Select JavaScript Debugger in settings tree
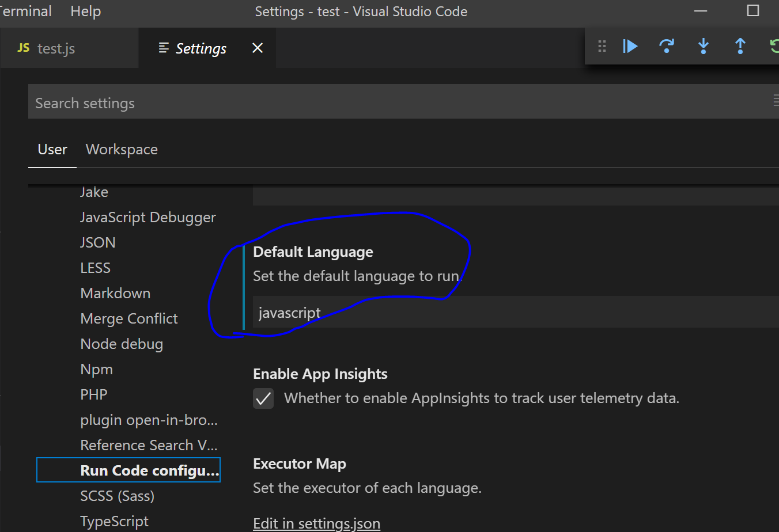779x532 pixels. click(x=148, y=218)
